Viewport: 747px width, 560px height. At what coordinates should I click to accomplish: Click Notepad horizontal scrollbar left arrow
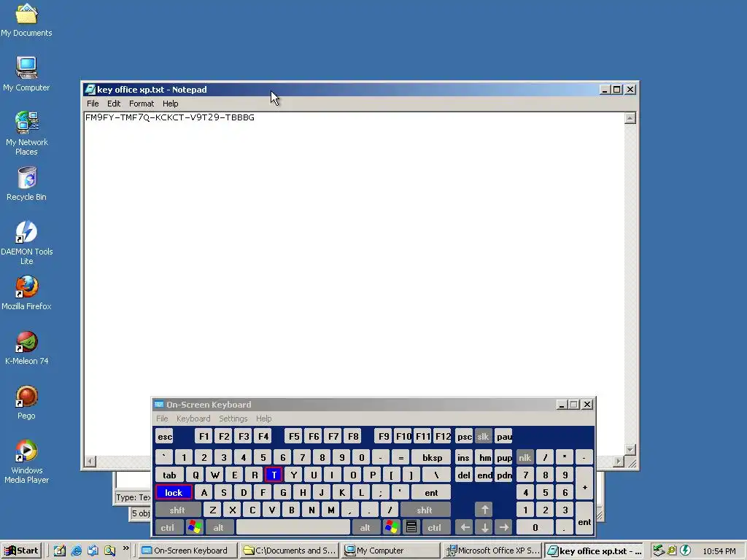(90, 461)
